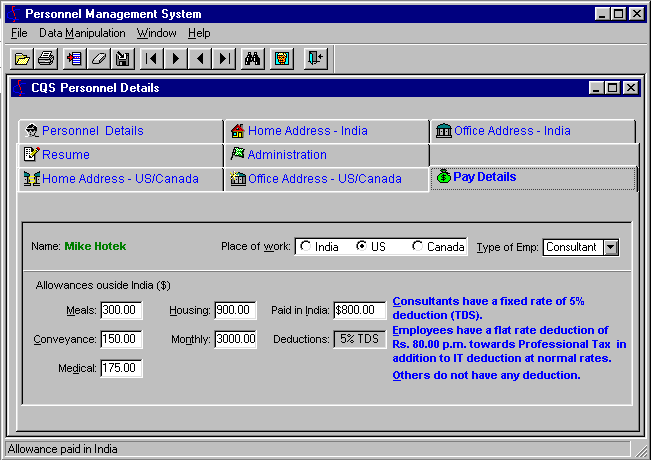The image size is (651, 460).
Task: Go to first record button
Action: [151, 58]
